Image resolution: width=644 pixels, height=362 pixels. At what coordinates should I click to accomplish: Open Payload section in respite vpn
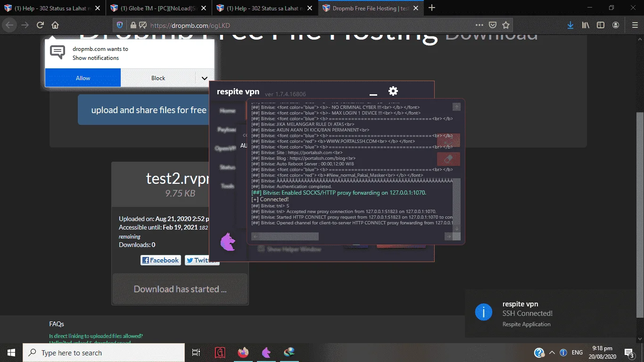pos(227,130)
